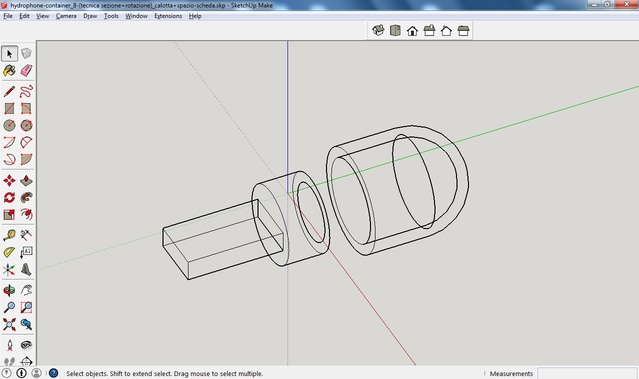Open the Camera menu
This screenshot has width=639, height=379.
[x=66, y=16]
